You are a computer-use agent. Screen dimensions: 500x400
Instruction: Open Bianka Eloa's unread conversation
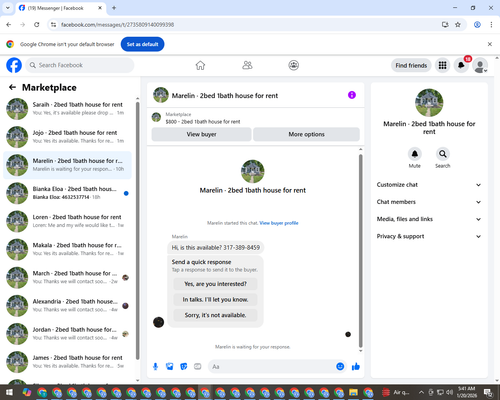(x=67, y=193)
